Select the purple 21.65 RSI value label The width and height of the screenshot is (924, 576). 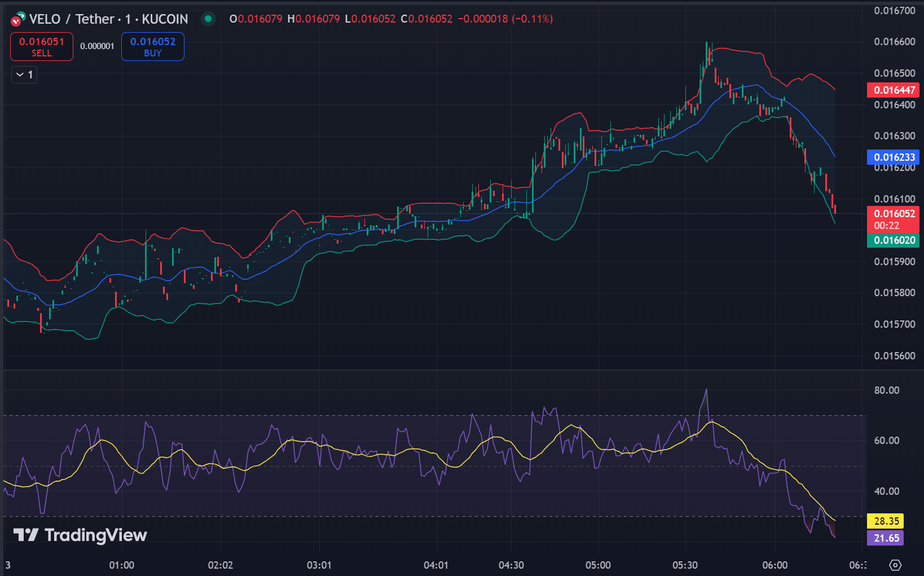point(886,538)
